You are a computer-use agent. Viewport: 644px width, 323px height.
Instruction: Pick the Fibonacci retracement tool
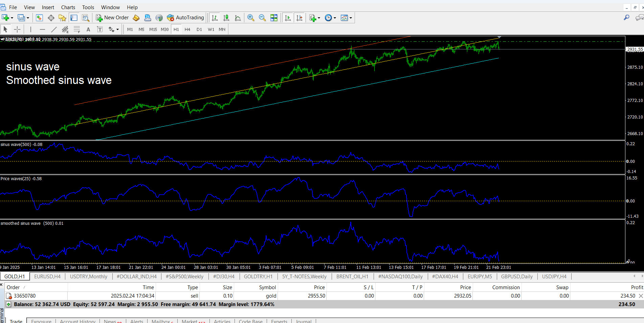77,29
